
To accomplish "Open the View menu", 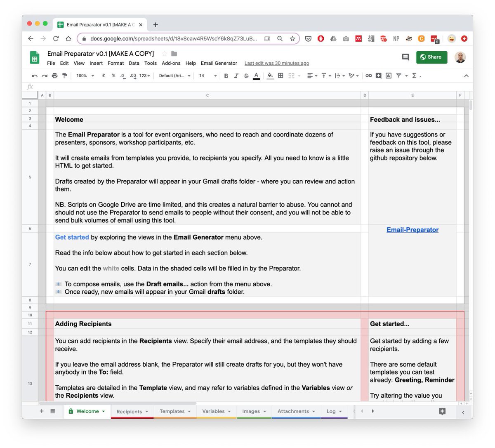I will click(x=79, y=63).
